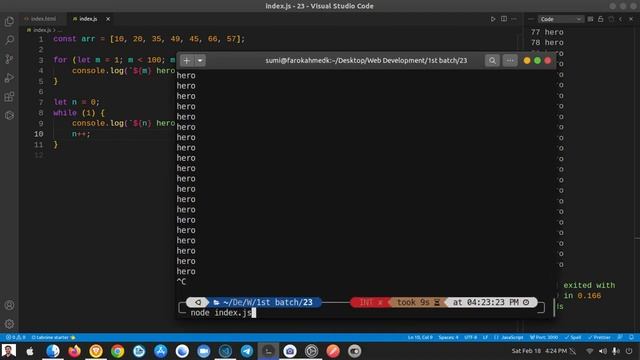
Task: Click the 'while (1) {' code line
Action: (79, 113)
